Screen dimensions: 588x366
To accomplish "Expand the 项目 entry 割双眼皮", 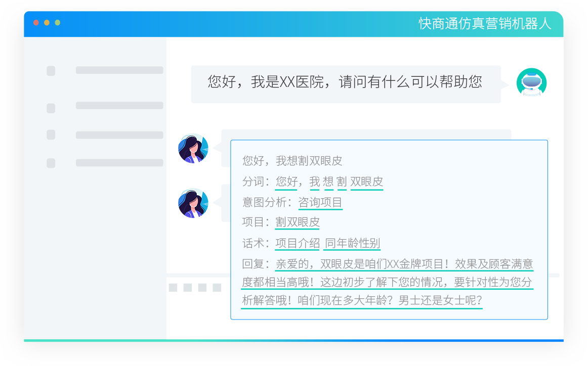I will pos(297,222).
